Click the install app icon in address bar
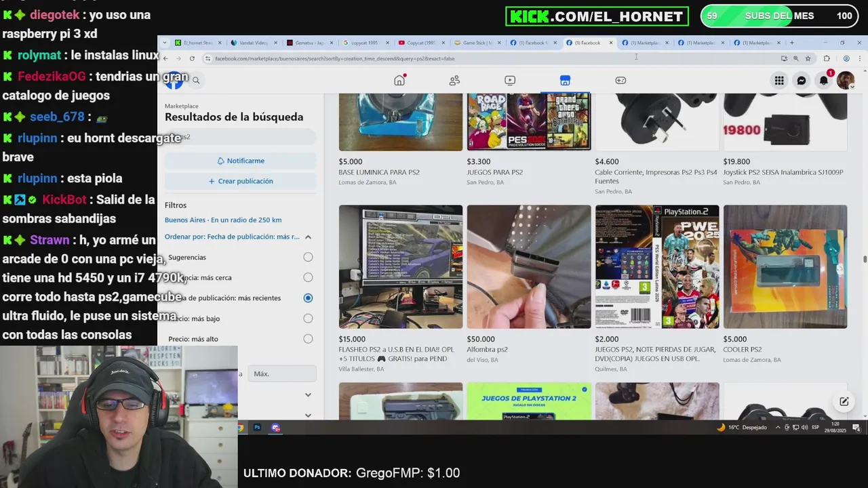 point(785,58)
